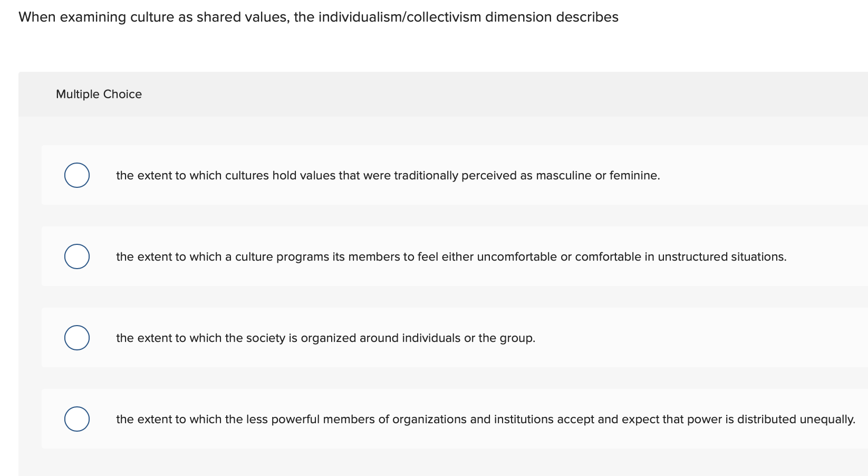Screen dimensions: 868x476
Task: Select the radio button beside the unstructured situations answer
Action: pos(76,256)
